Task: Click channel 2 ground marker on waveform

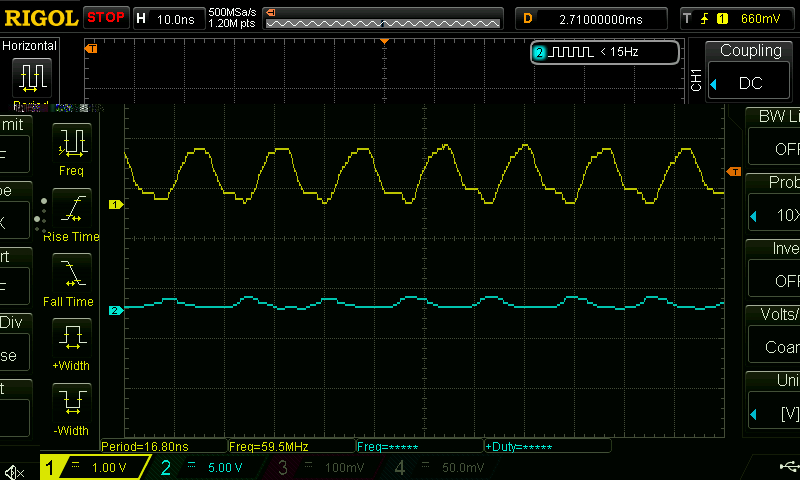Action: point(115,310)
